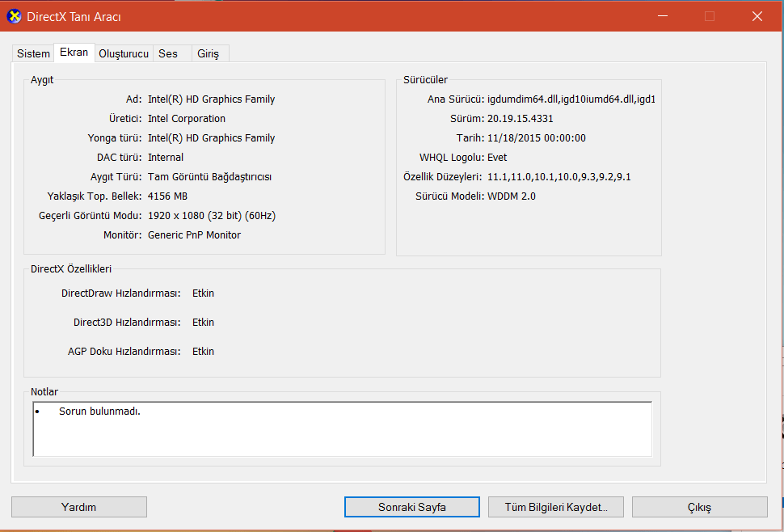This screenshot has width=784, height=532.
Task: Click the Ad value 'Intel(R) HD Graphics Family'
Action: [x=212, y=99]
